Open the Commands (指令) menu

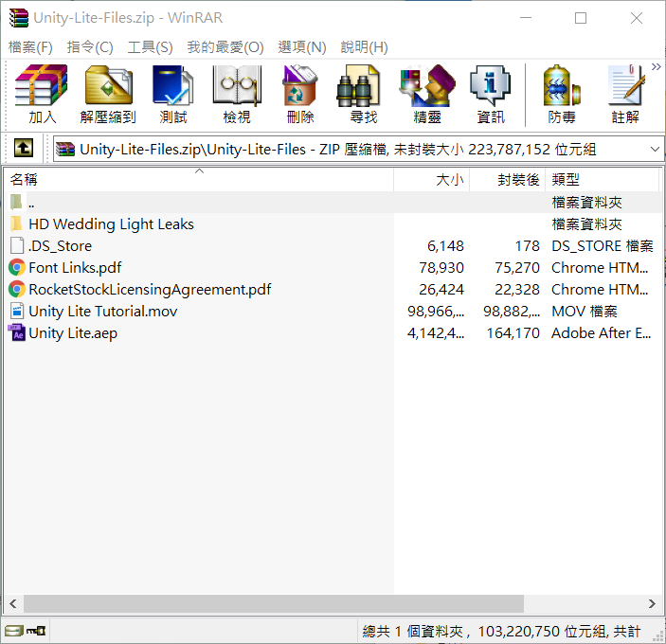[x=90, y=47]
